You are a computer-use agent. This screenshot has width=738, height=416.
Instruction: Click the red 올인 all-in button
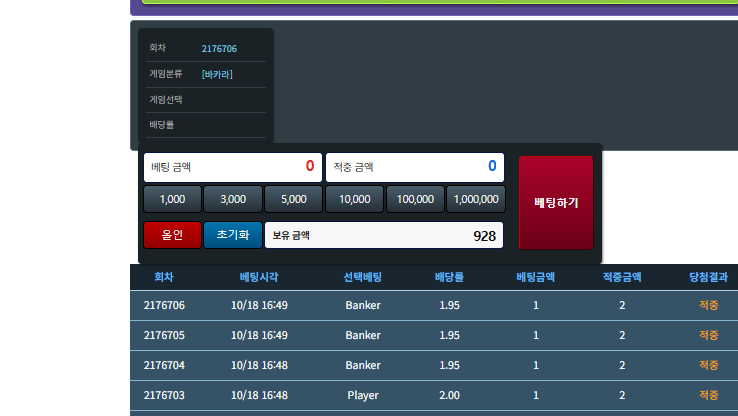coord(172,235)
